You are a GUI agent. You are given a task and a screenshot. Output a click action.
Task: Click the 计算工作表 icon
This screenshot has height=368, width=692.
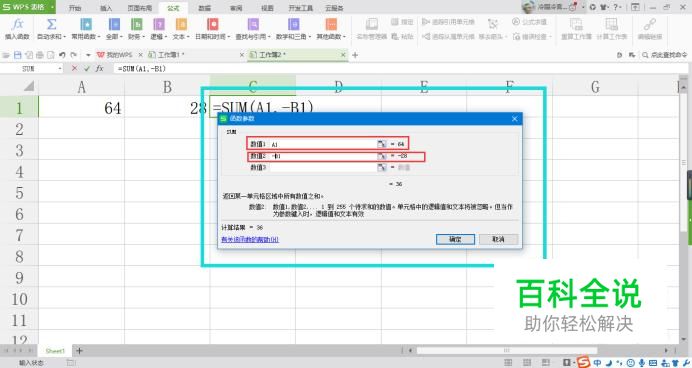click(611, 24)
